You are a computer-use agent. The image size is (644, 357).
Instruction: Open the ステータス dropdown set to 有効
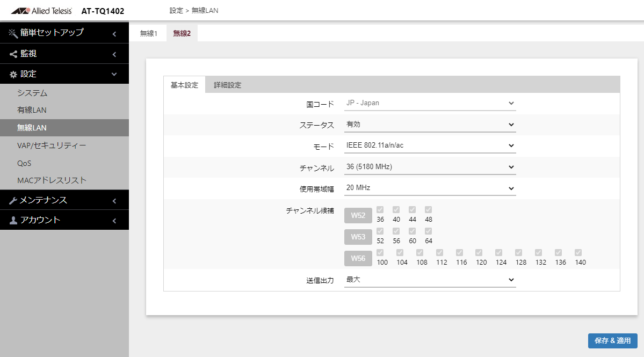coord(430,125)
